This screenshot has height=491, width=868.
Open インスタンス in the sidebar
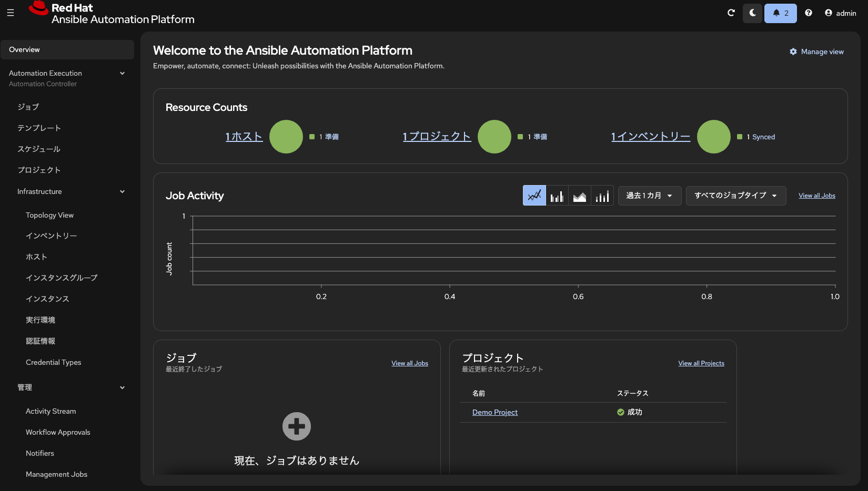coord(47,299)
